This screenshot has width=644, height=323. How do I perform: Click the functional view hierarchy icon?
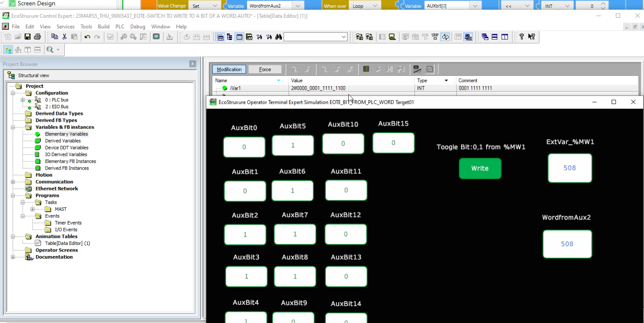pyautogui.click(x=18, y=50)
